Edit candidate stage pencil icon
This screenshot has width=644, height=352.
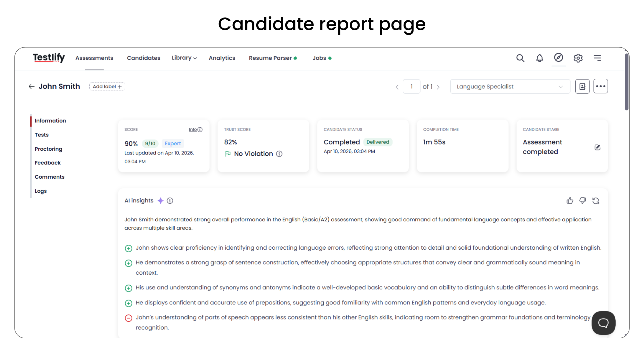[597, 147]
